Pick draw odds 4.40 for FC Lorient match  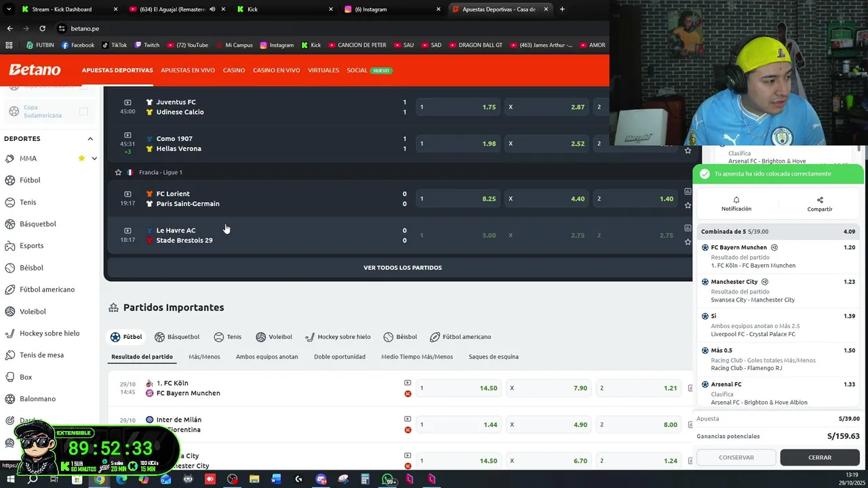(x=546, y=199)
